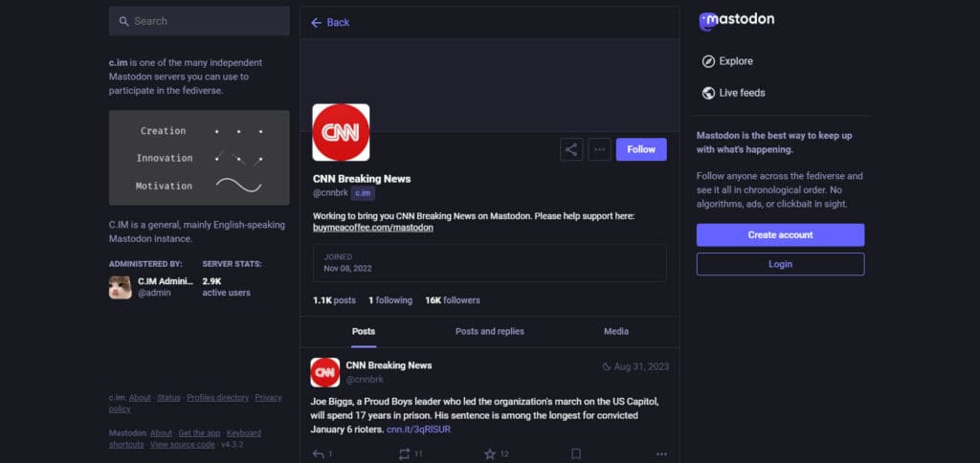The width and height of the screenshot is (980, 463).
Task: Open the three-dots profile menu
Action: click(599, 149)
